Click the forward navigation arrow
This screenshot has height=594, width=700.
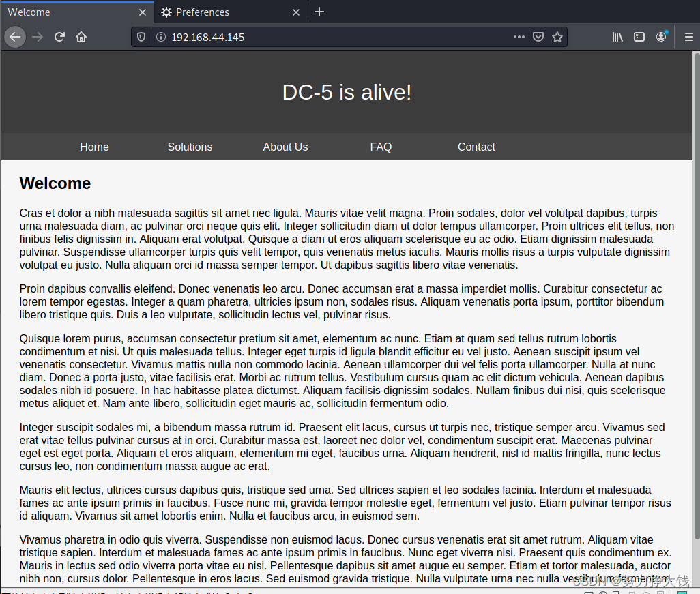point(38,37)
